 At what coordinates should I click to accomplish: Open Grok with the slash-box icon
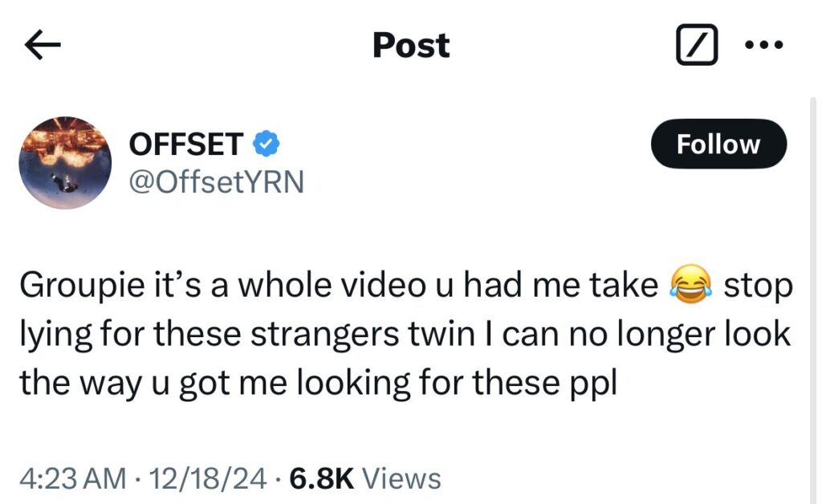click(x=697, y=44)
